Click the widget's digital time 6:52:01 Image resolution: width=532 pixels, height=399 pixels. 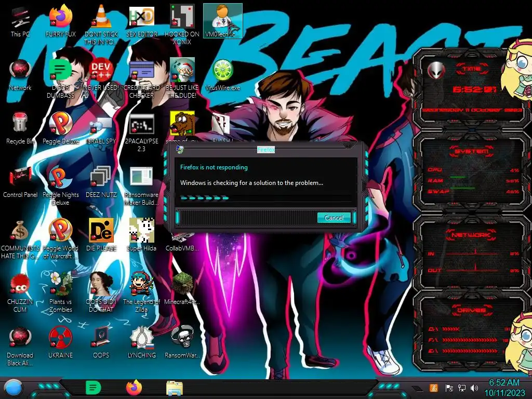[474, 89]
